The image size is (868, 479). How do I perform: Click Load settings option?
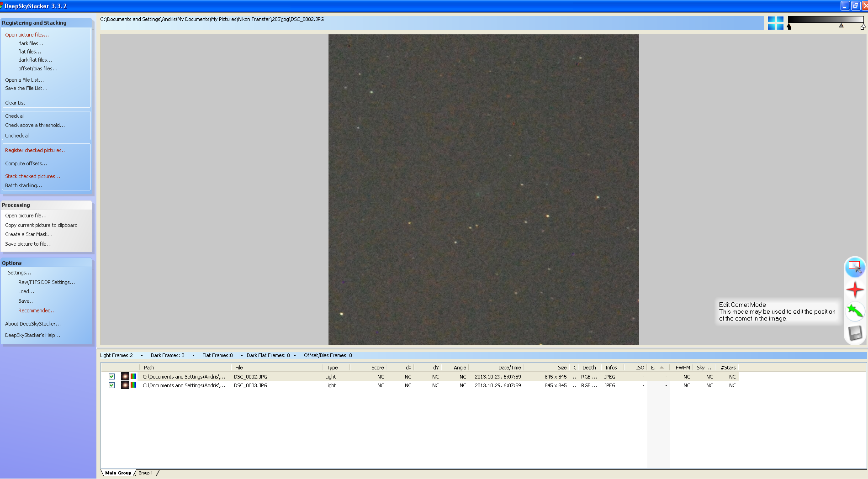click(26, 291)
